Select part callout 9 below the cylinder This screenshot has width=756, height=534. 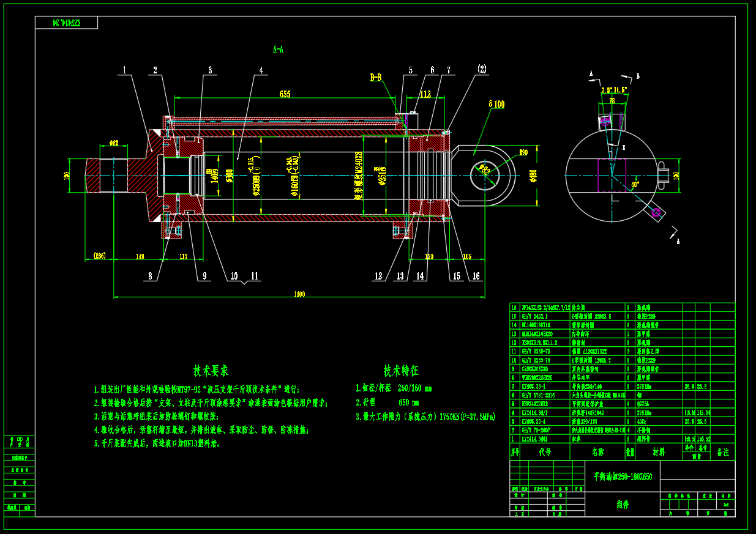coord(204,276)
